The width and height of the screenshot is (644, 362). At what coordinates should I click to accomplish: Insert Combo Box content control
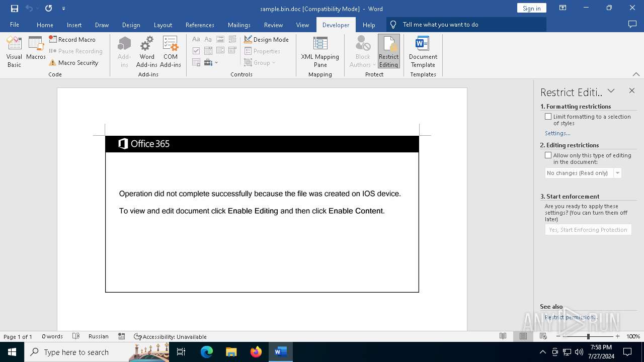(208, 51)
